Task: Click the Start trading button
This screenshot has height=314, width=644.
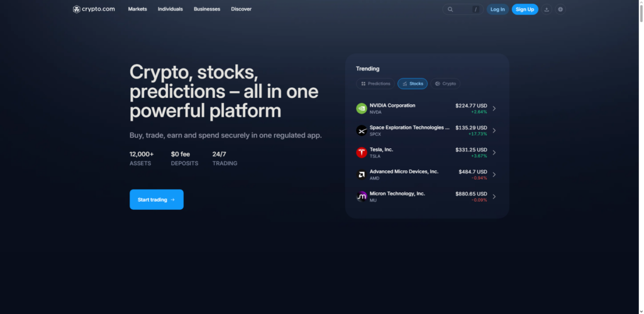Action: pos(157,200)
